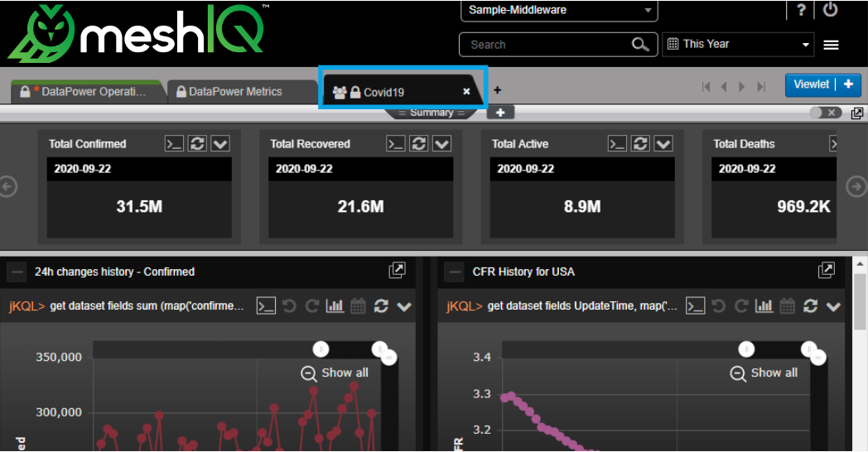
Task: Click the 21.6M Total Recovered value
Action: [x=361, y=207]
